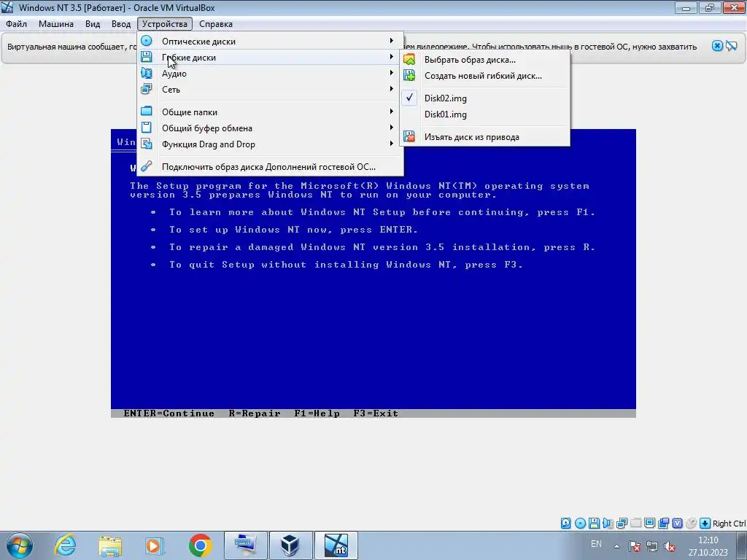Click the Show desktop strip at the taskbar end
Viewport: 747px width, 560px height.
[x=742, y=545]
